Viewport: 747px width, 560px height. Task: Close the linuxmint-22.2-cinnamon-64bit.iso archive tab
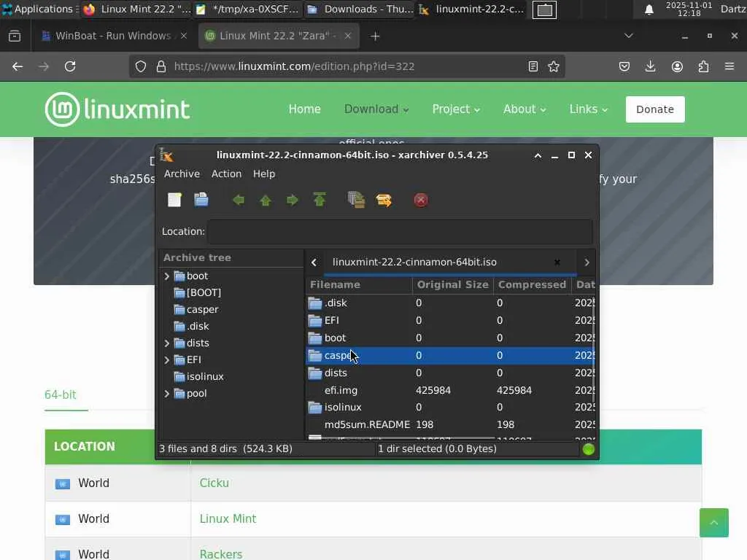(x=557, y=262)
